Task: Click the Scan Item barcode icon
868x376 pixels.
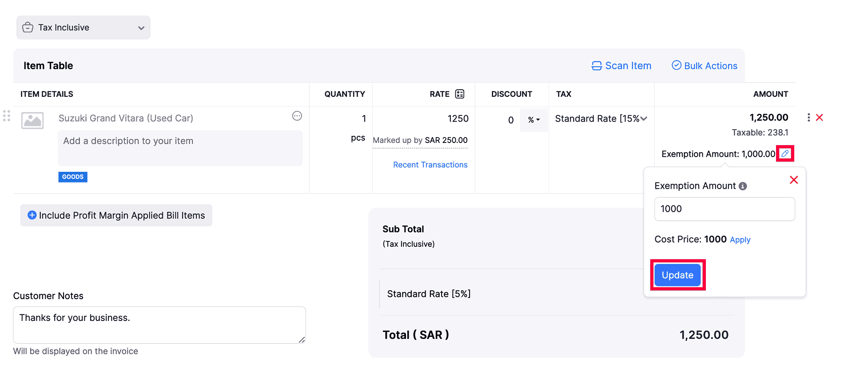Action: 596,66
